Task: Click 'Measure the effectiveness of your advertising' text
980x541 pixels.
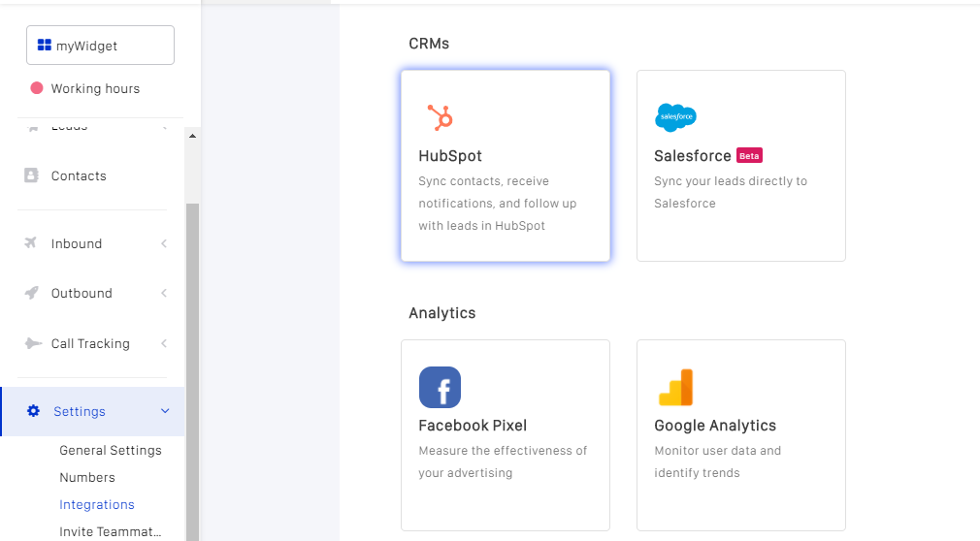Action: [x=504, y=461]
